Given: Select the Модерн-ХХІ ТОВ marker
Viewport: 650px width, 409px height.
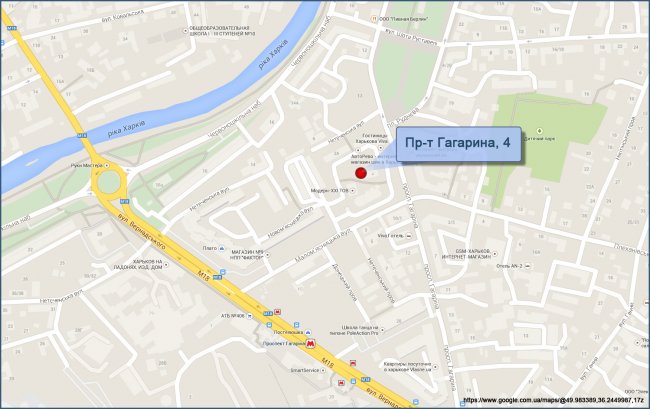Looking at the screenshot, I should (x=353, y=191).
